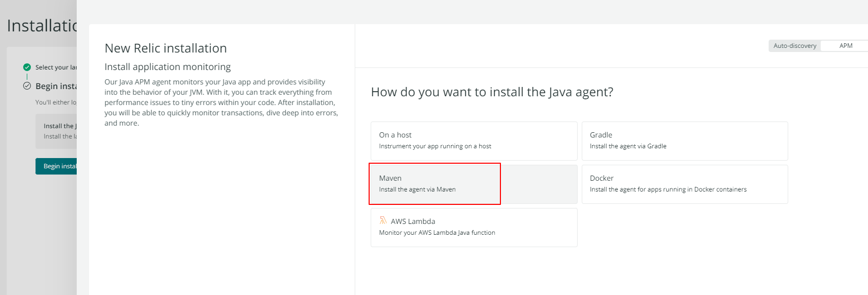Click the New Relic installation title
Screen dimensions: 868x295
[x=166, y=48]
